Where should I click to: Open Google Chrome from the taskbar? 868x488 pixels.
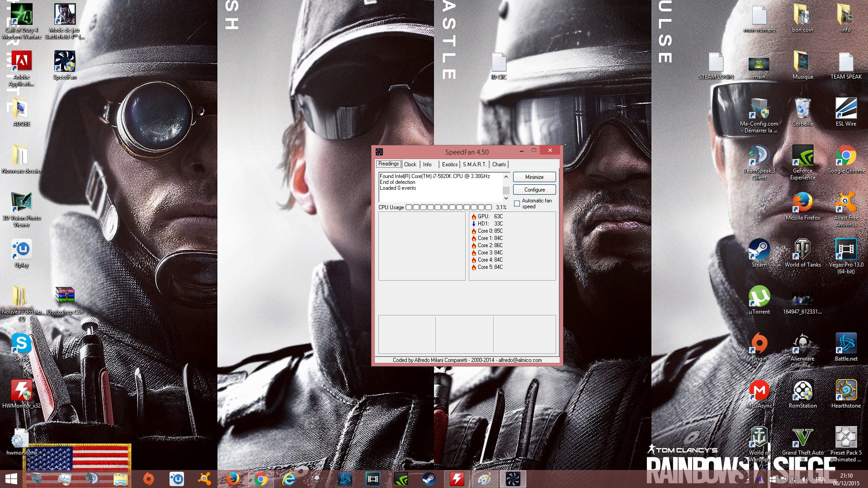coord(260,479)
